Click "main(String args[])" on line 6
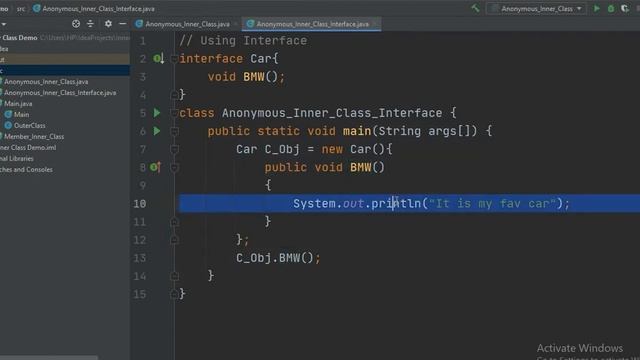Screen dimensions: 640x360 pyautogui.click(x=410, y=131)
